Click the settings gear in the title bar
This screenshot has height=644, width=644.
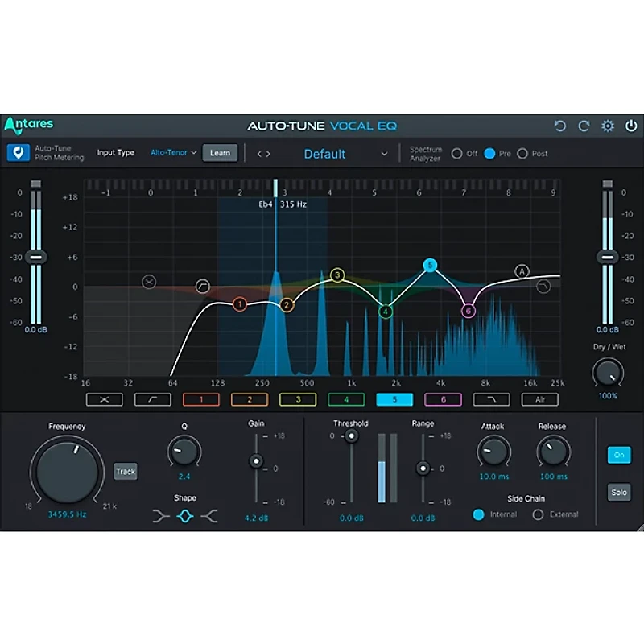pyautogui.click(x=609, y=126)
